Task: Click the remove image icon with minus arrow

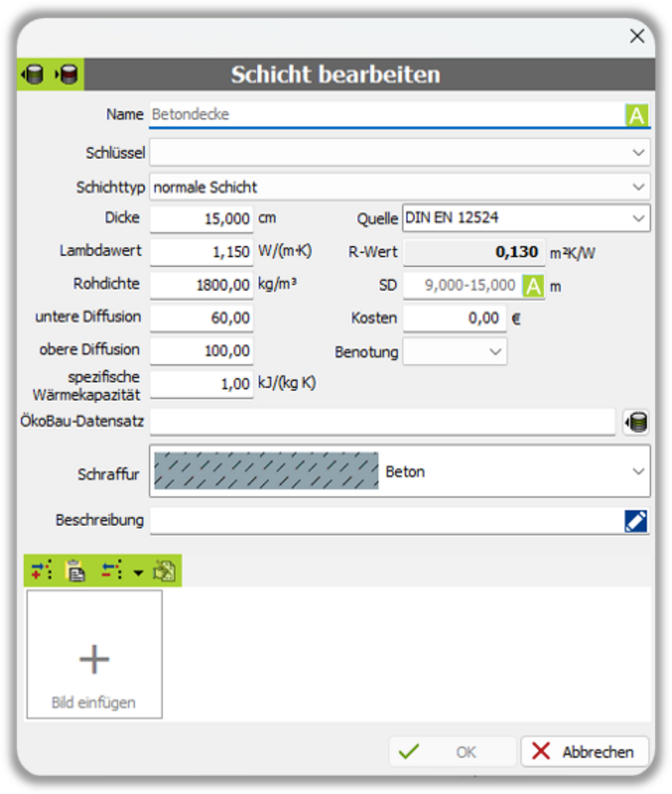Action: point(111,571)
